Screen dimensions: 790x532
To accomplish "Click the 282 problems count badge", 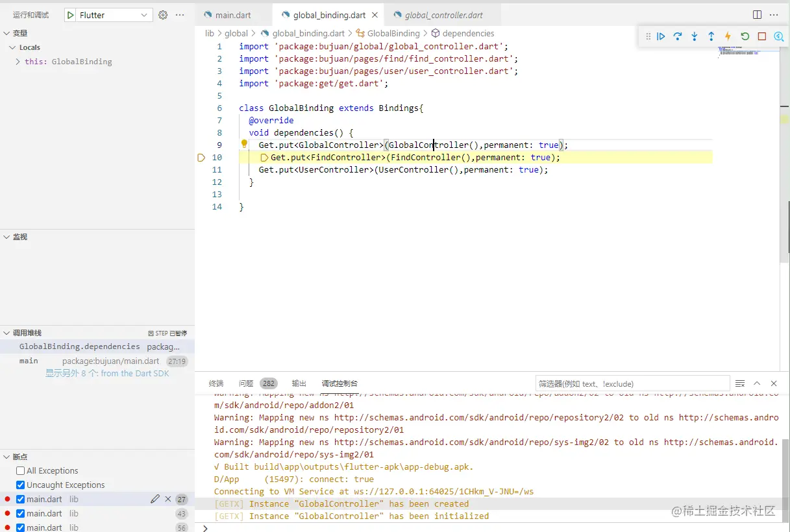I will [x=268, y=383].
